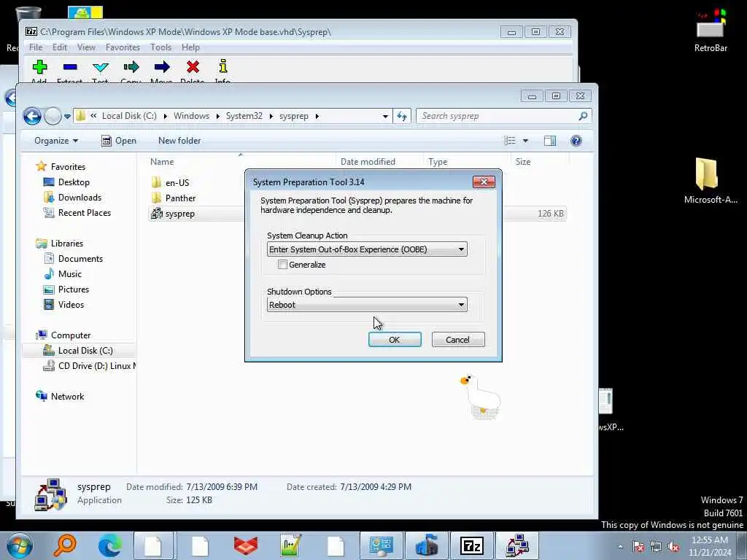Open the Organize dropdown menu
Screen dimensions: 747x560
[56, 141]
